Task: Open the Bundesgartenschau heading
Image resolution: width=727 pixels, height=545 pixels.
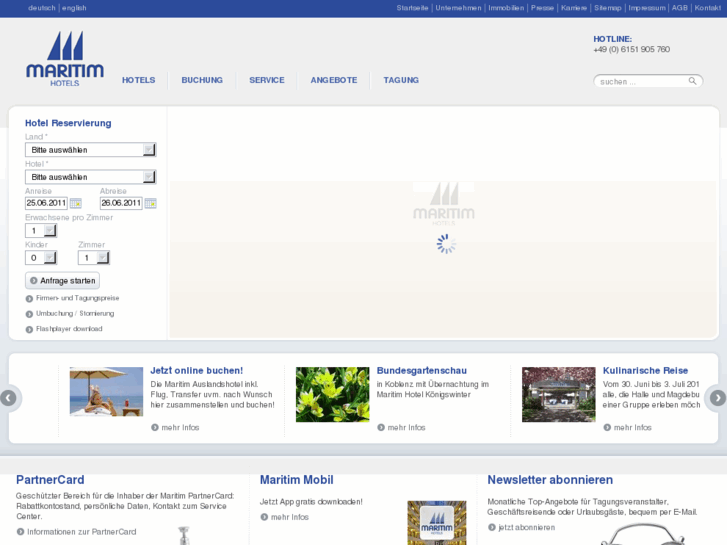Action: [422, 371]
